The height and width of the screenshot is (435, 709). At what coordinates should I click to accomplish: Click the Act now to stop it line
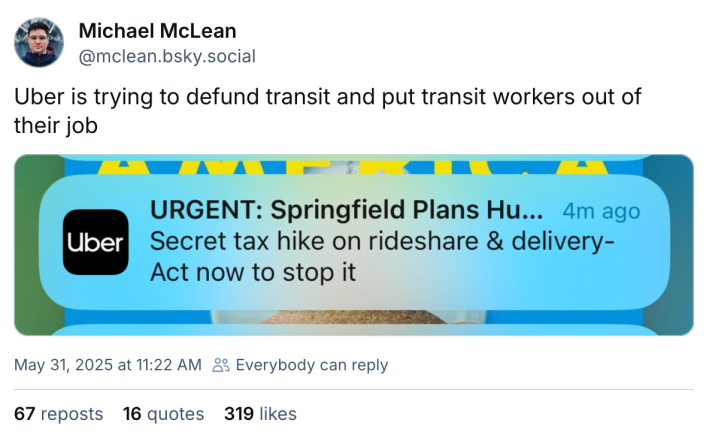click(252, 271)
